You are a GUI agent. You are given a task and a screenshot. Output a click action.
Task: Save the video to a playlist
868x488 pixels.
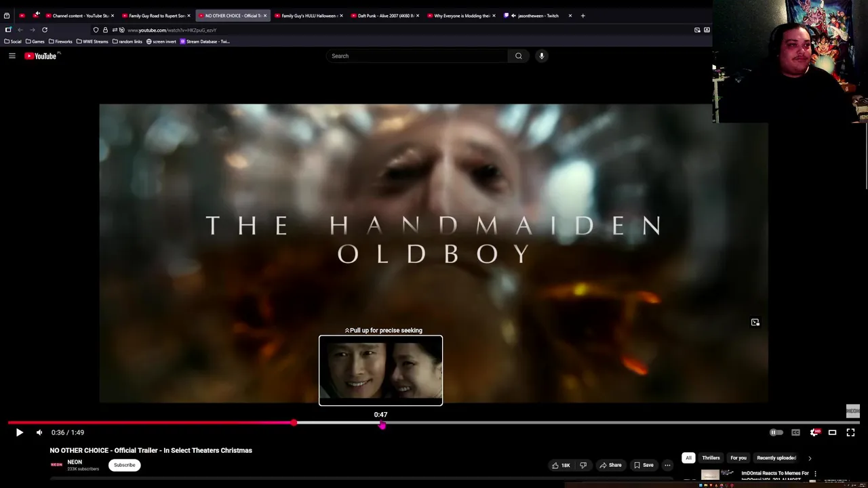tap(644, 465)
